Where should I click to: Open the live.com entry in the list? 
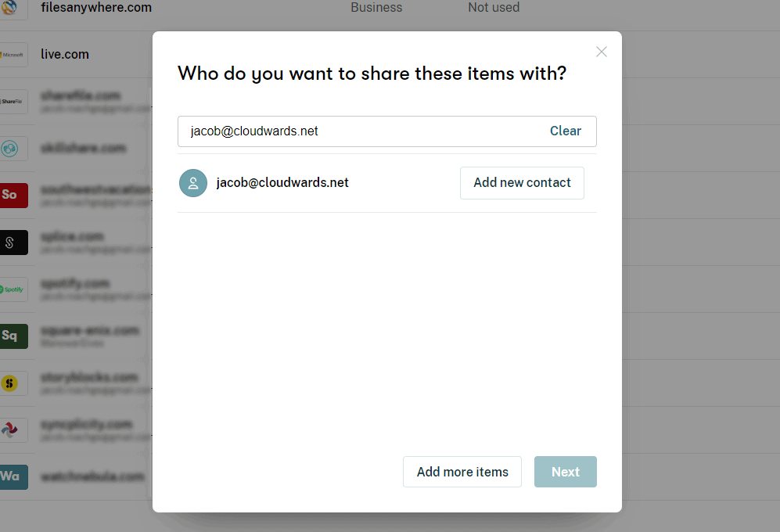[x=65, y=55]
